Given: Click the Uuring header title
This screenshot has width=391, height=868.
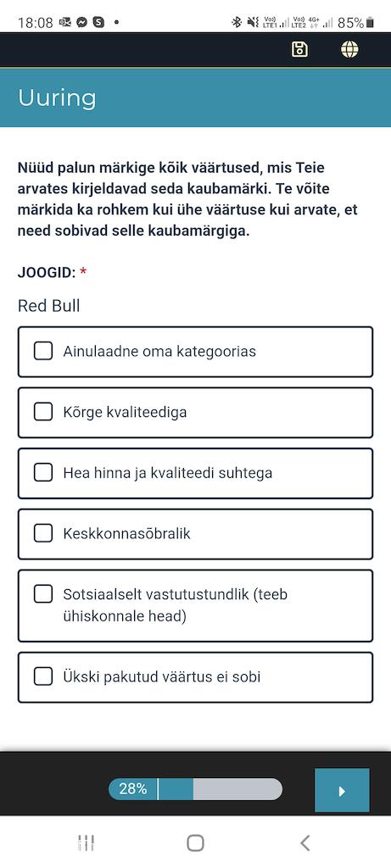Looking at the screenshot, I should click(x=57, y=98).
